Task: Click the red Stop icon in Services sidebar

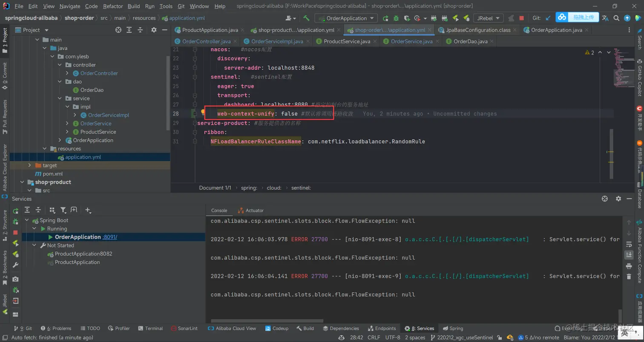Action: click(x=15, y=232)
